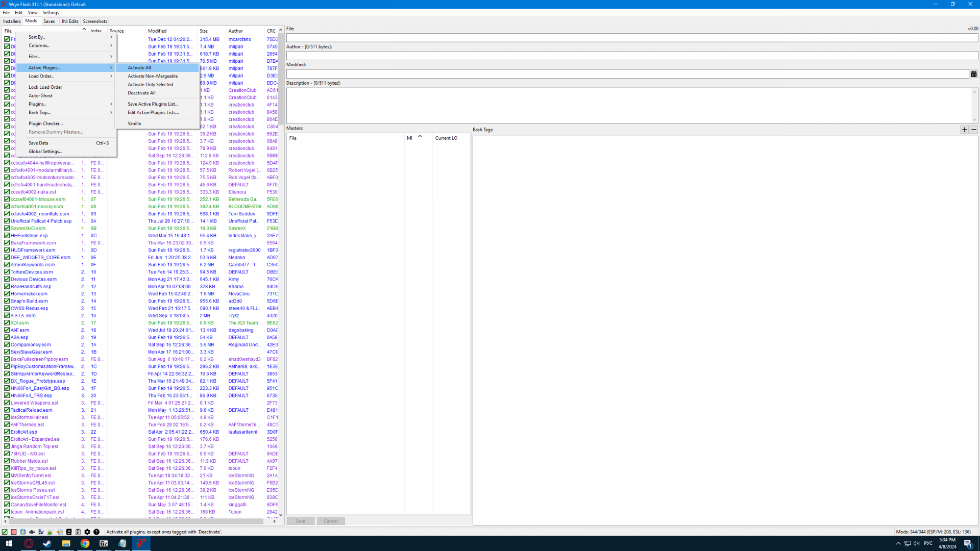Open the black book doc browser icon
This screenshot has height=551, width=980.
(x=69, y=532)
